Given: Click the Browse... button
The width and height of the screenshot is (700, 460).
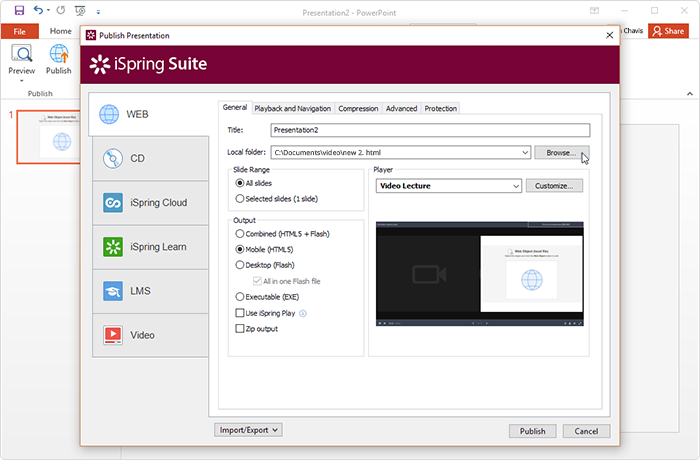Looking at the screenshot, I should click(562, 152).
